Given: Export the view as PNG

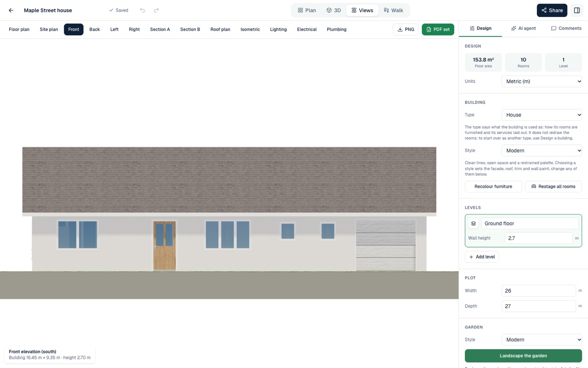Looking at the screenshot, I should 406,29.
